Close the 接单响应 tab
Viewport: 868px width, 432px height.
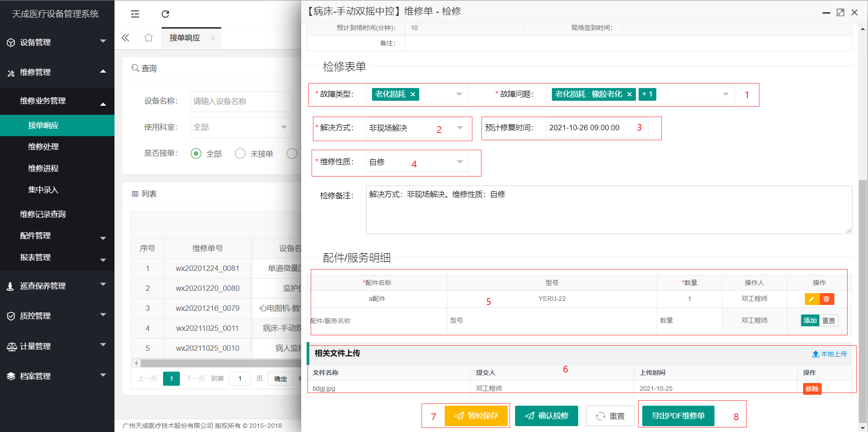pos(213,39)
